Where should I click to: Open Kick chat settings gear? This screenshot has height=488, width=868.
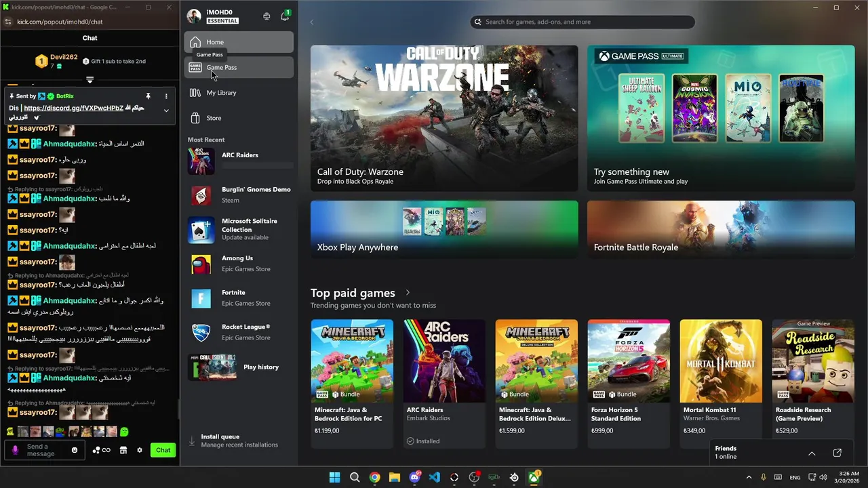click(140, 450)
